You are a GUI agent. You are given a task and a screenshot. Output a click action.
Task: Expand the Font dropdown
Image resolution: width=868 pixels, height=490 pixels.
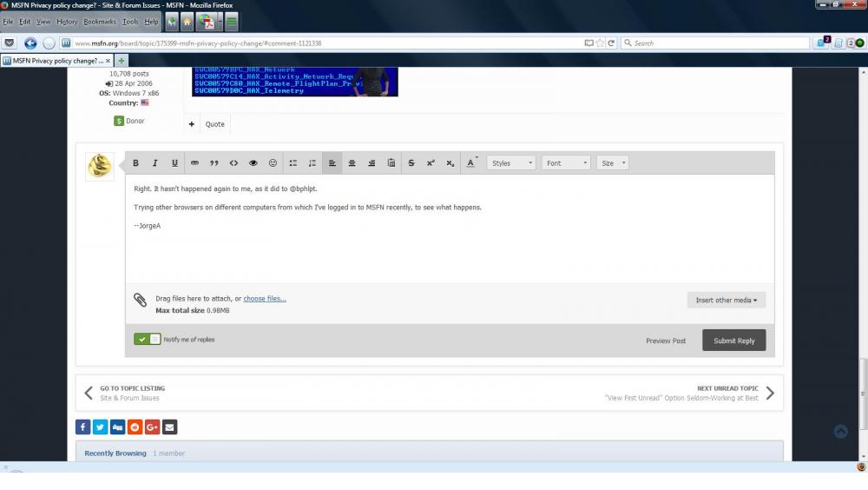pos(566,163)
